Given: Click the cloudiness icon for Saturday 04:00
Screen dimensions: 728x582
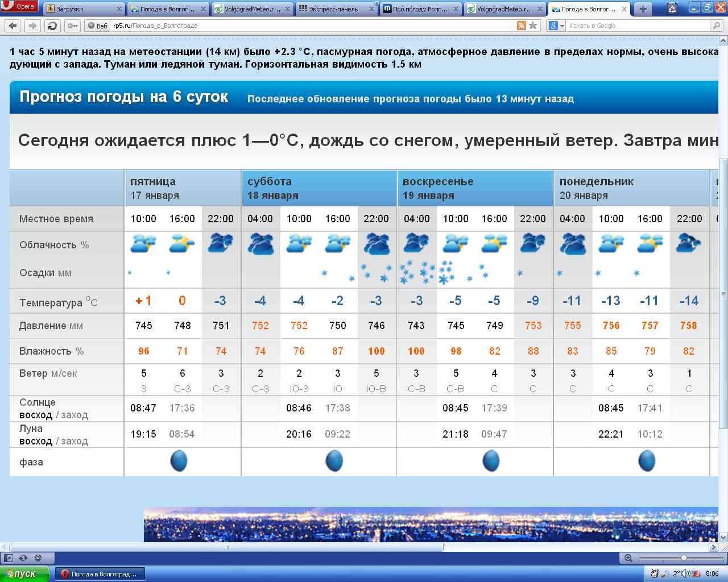Looking at the screenshot, I should coord(260,244).
